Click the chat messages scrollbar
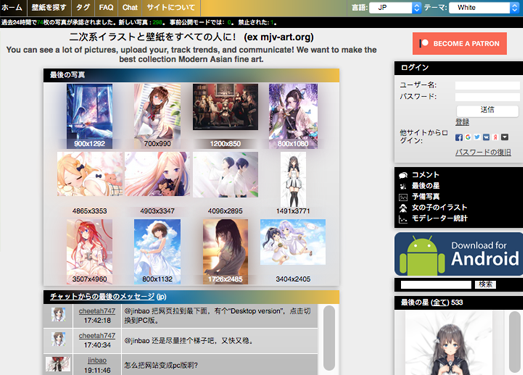The width and height of the screenshot is (523, 375). [x=329, y=338]
